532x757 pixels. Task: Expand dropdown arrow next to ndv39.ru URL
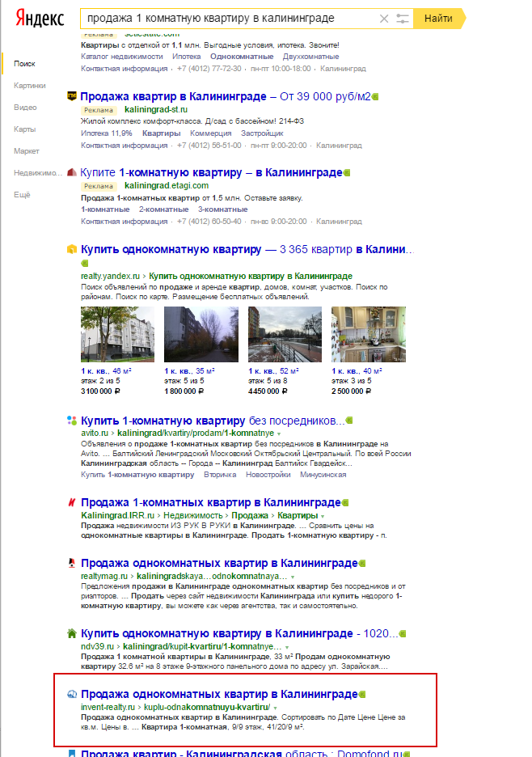(x=287, y=647)
